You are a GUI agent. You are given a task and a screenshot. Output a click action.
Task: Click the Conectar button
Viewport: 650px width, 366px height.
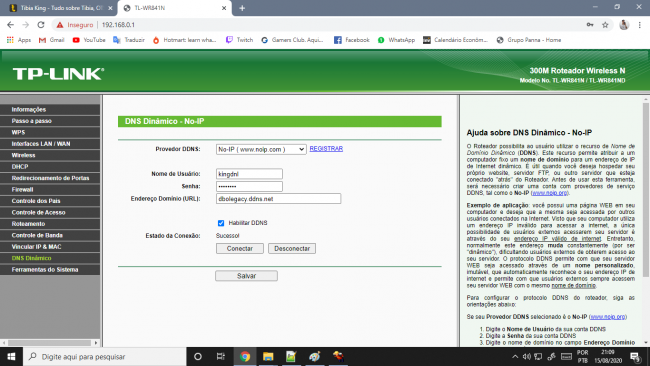point(240,248)
